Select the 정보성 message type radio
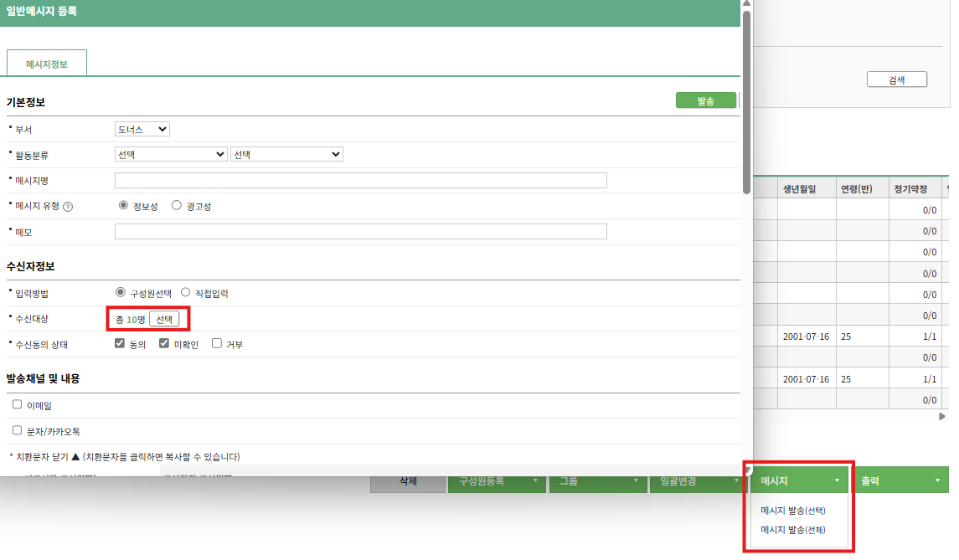Screen dimensions: 959x560 tap(124, 205)
